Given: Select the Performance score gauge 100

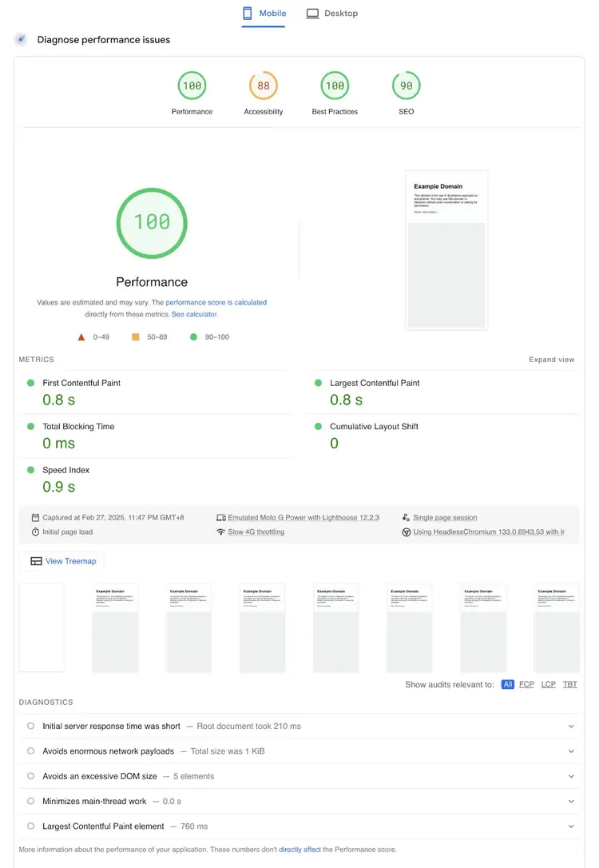Looking at the screenshot, I should [x=192, y=86].
